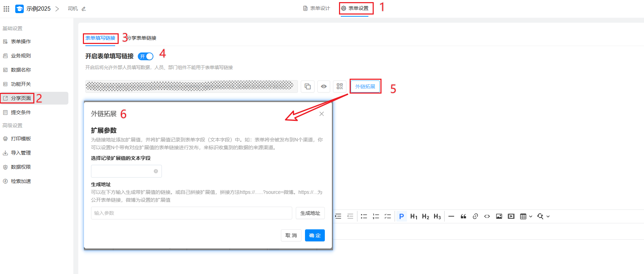Preview the form link with eye icon

pyautogui.click(x=324, y=86)
